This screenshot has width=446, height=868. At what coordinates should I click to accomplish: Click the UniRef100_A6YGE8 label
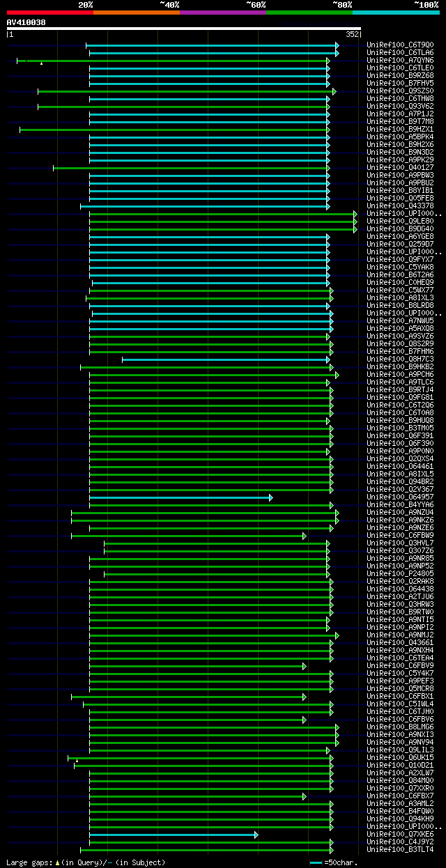coord(400,237)
